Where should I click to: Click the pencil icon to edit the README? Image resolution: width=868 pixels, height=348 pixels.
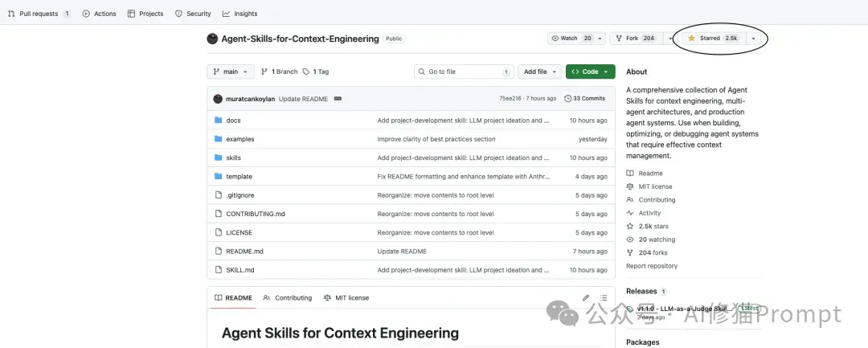point(586,297)
